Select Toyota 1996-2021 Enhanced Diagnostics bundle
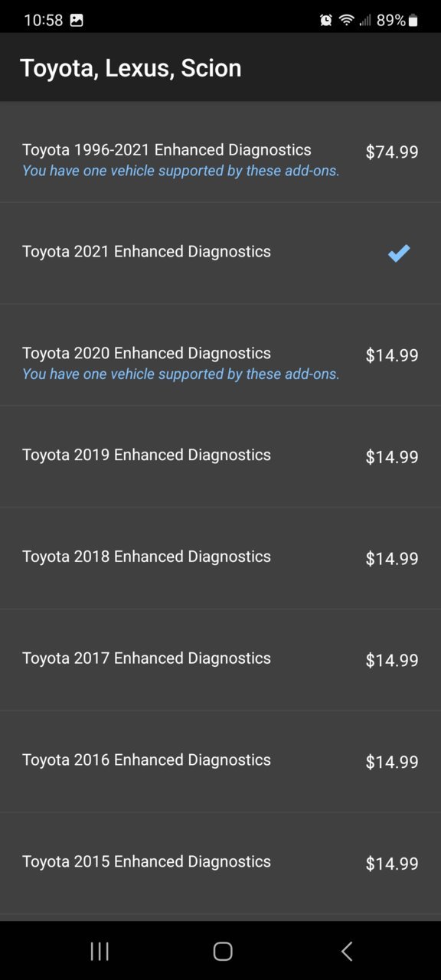Image resolution: width=441 pixels, height=980 pixels. pos(220,152)
